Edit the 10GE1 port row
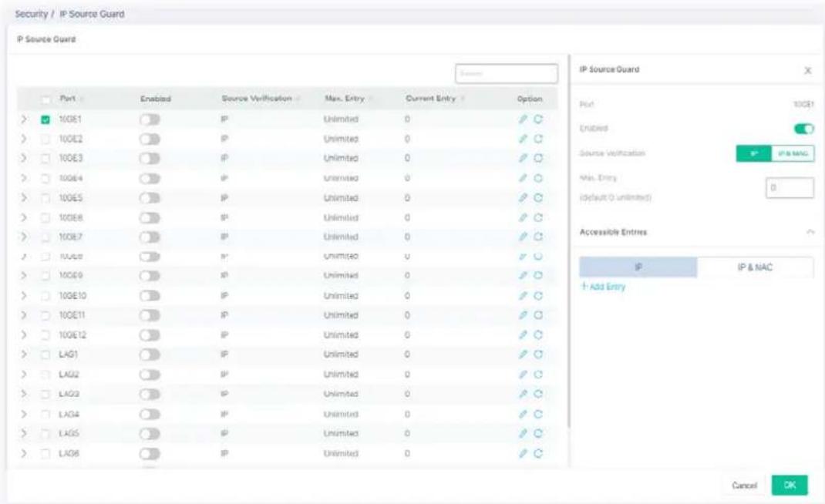Viewport: 825px width, 504px height. [523, 119]
